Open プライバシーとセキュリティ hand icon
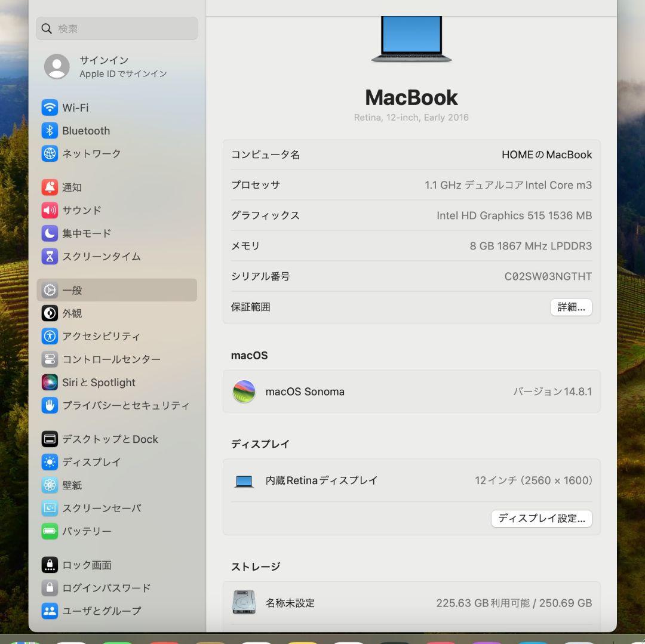The width and height of the screenshot is (645, 644). tap(50, 405)
